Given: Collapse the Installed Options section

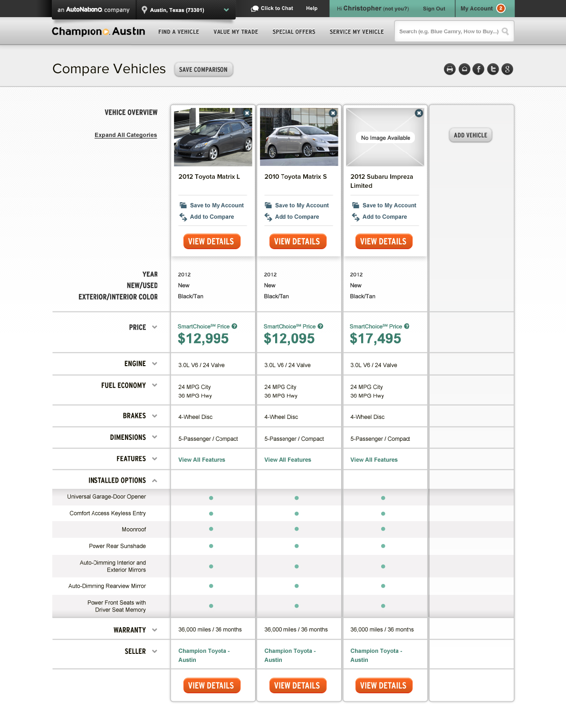Looking at the screenshot, I should [154, 480].
